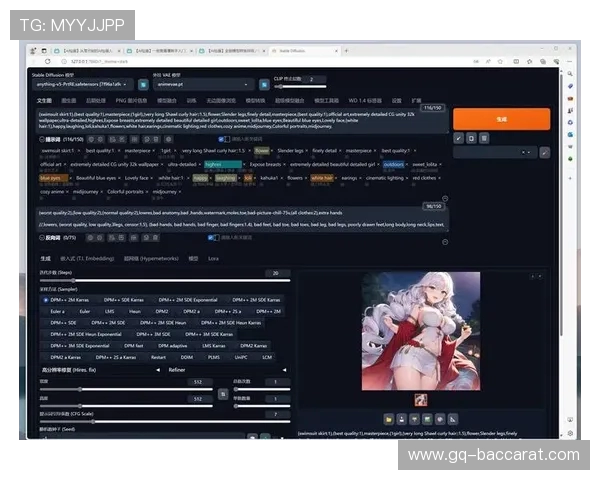Click the read generation parameters arrow icon
Image resolution: width=600 pixels, height=480 pixels.
pyautogui.click(x=458, y=138)
